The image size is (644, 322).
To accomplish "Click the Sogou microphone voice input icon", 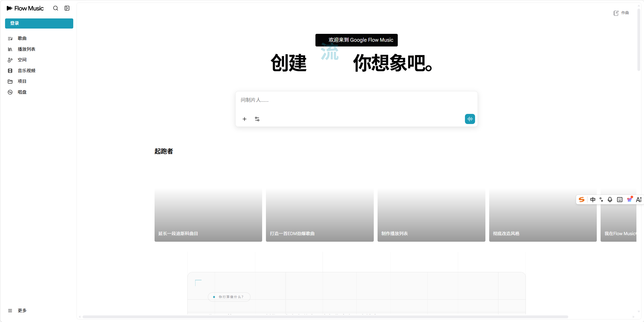I will coord(610,200).
